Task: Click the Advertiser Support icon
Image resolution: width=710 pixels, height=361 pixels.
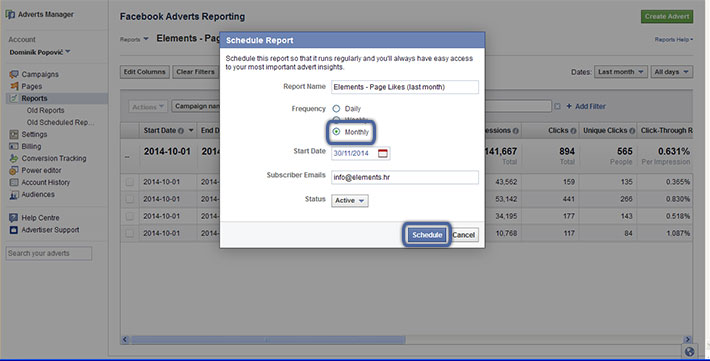Action: [14, 230]
